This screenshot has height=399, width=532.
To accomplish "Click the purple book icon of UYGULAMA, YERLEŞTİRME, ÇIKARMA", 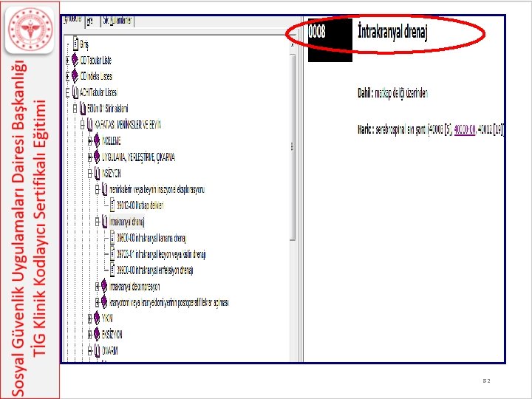I will click(97, 157).
